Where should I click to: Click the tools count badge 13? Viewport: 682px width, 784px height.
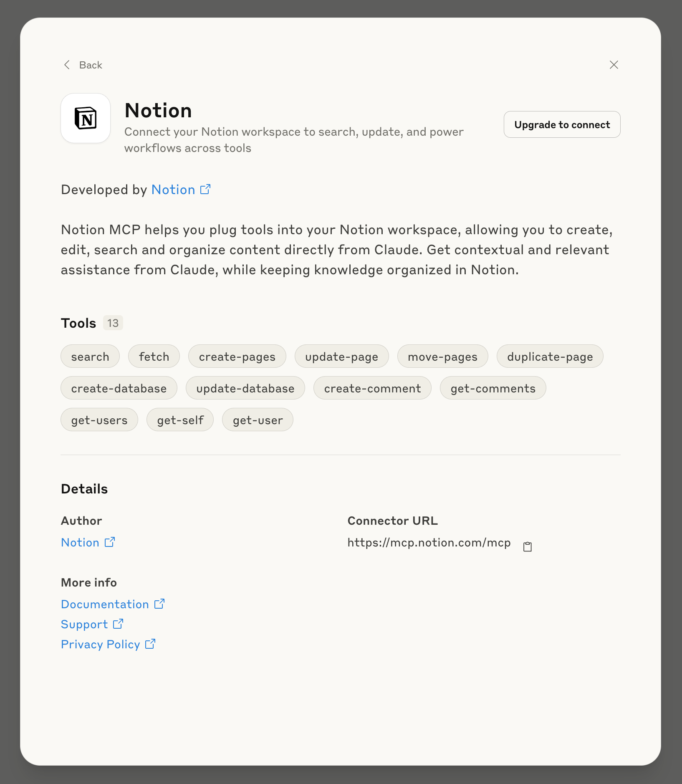point(113,323)
